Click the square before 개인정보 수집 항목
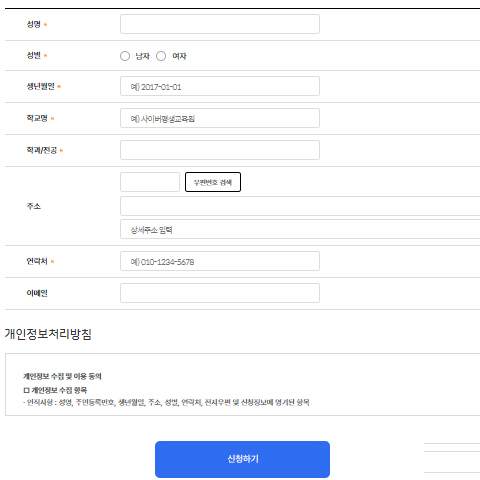The width and height of the screenshot is (480, 480). [x=26, y=390]
